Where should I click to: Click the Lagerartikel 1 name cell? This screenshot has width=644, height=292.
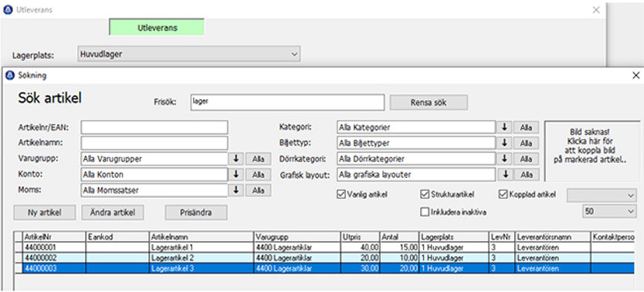tap(202, 248)
